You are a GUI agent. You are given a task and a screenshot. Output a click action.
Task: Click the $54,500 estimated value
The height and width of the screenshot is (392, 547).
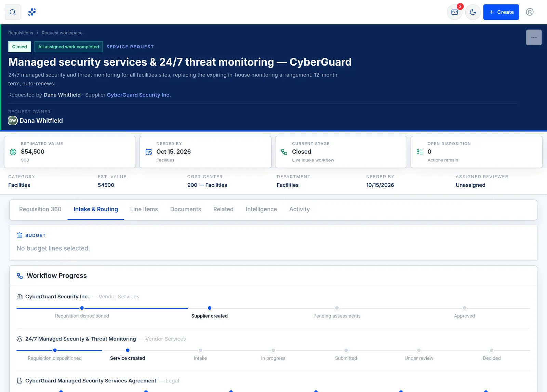click(x=33, y=152)
